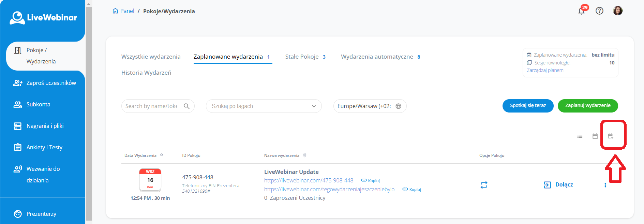Click the search magnifier icon
This screenshot has width=644, height=224.
pyautogui.click(x=186, y=106)
